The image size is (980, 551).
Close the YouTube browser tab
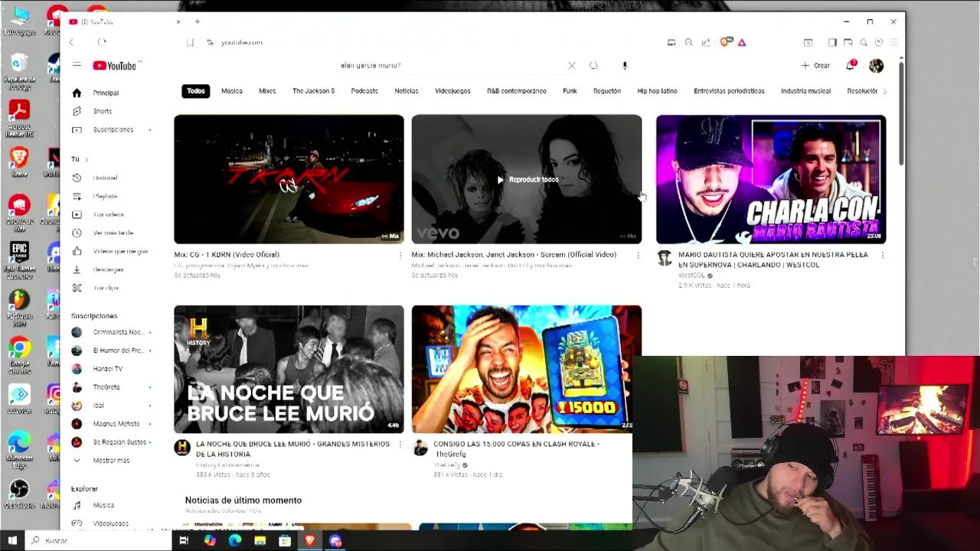tap(178, 21)
